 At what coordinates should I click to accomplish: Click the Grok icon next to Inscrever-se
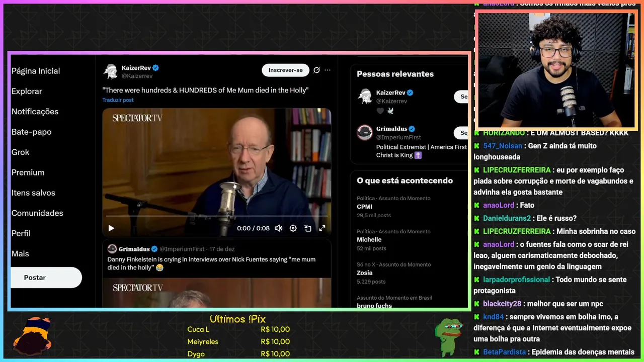point(316,70)
